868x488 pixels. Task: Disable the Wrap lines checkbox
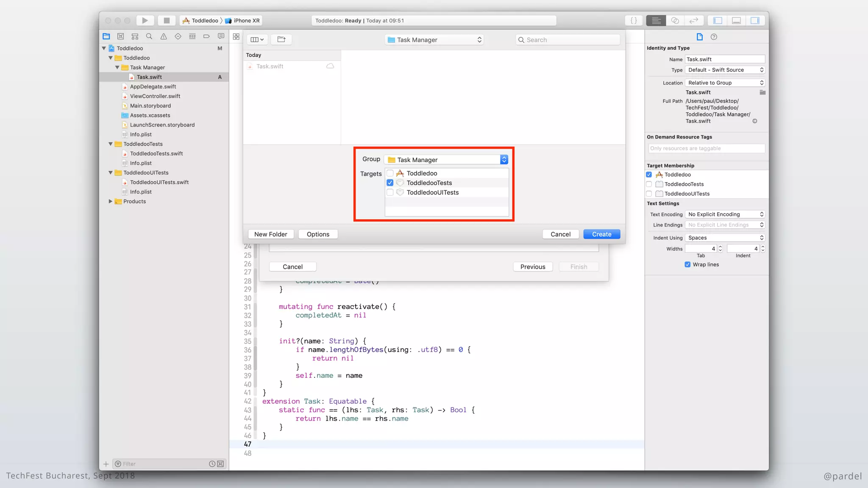point(687,264)
